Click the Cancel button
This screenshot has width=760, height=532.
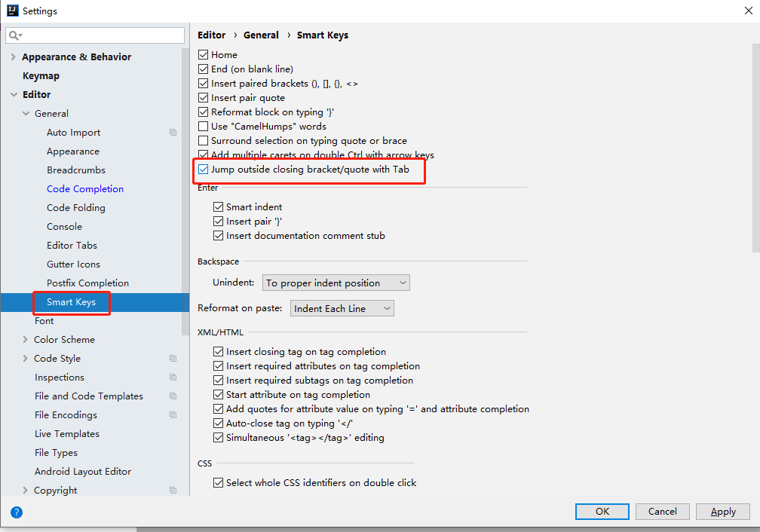click(663, 512)
